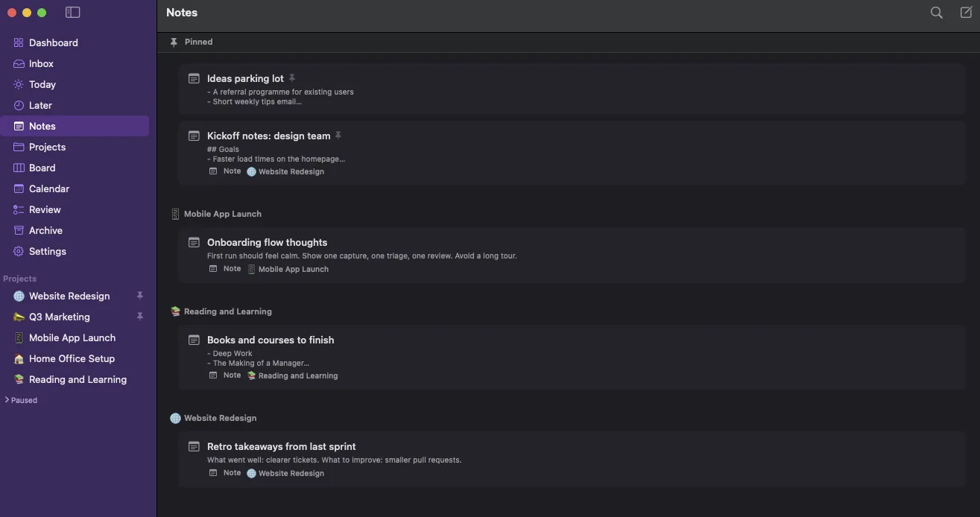Image resolution: width=980 pixels, height=517 pixels.
Task: Unpin the Website Redesign project pin
Action: [139, 296]
